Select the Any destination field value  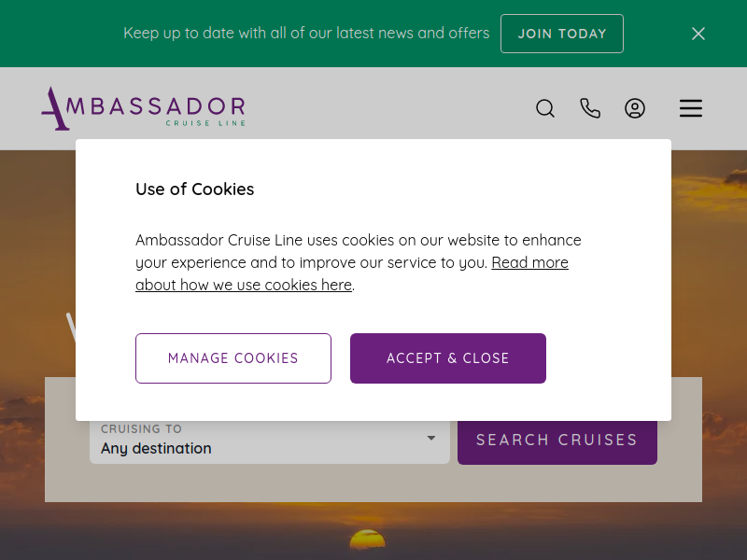pos(156,448)
